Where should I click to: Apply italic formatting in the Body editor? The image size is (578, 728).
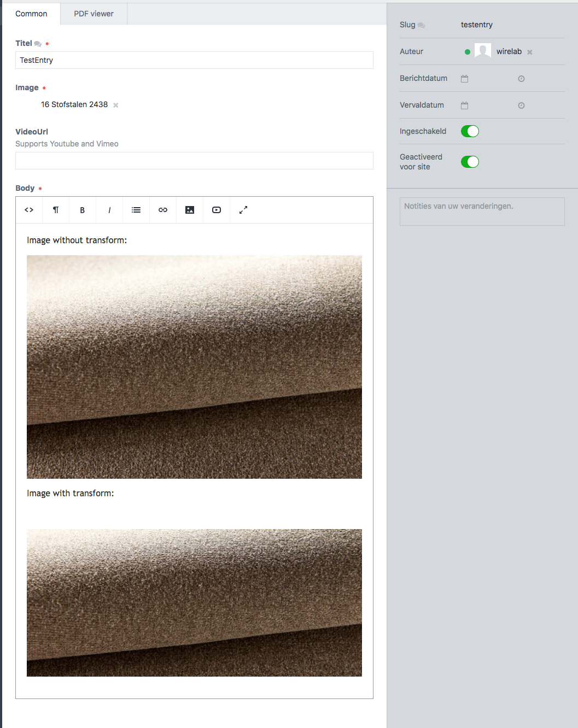109,210
